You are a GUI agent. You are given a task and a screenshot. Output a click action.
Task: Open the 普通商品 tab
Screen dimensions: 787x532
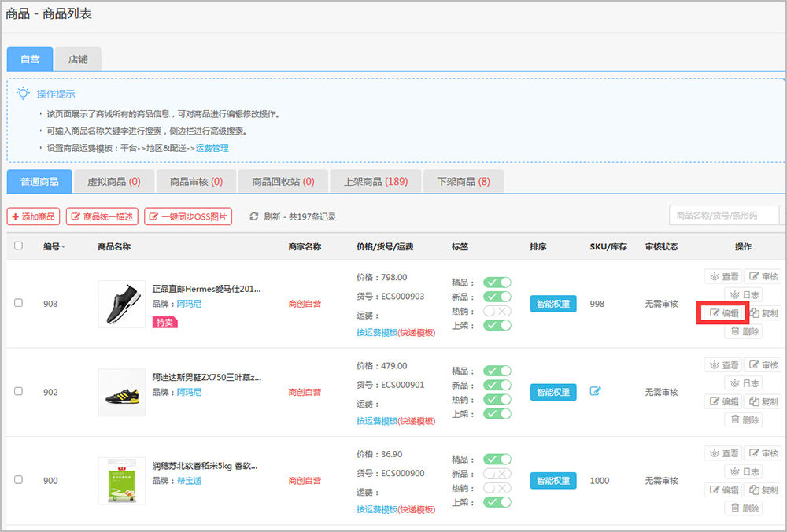pyautogui.click(x=39, y=182)
